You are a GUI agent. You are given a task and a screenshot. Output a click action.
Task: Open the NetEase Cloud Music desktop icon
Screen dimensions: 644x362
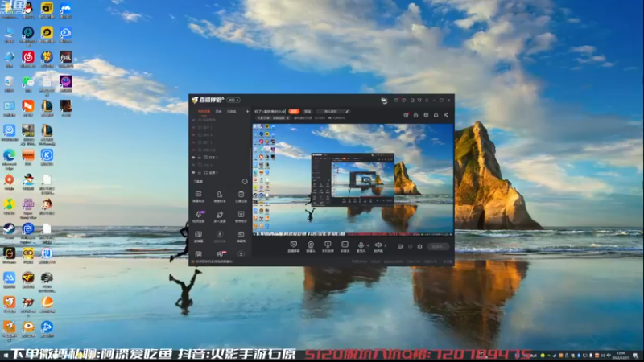click(x=28, y=57)
